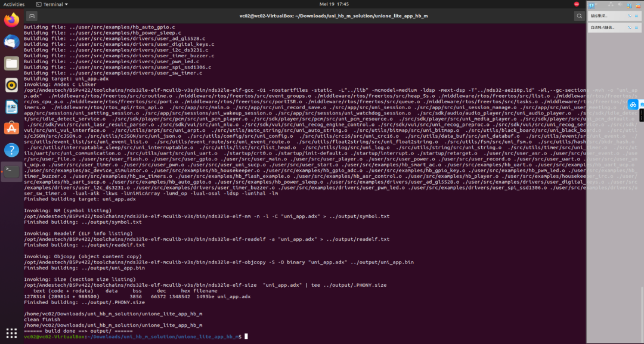
Task: Click the user_spi_ssd1306.c building file line
Action: click(x=117, y=67)
